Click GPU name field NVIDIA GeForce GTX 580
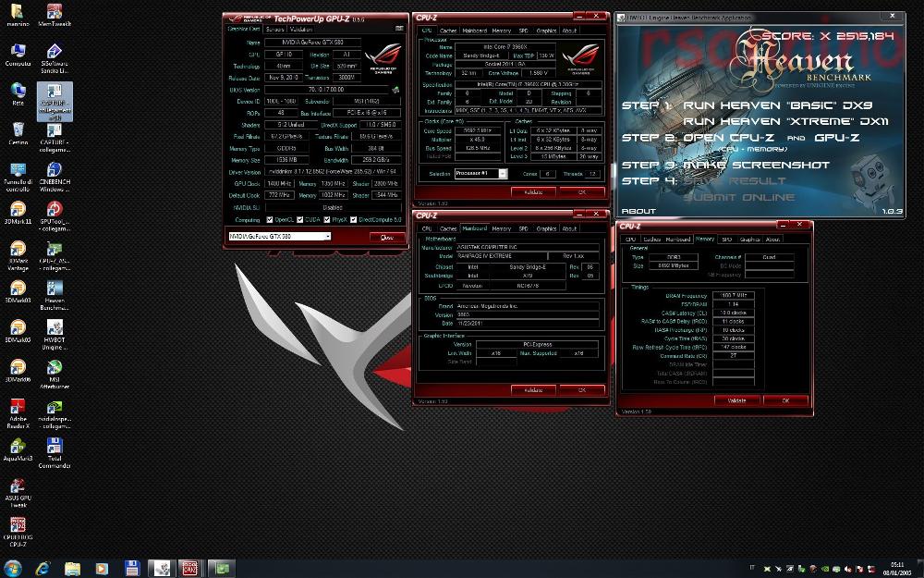 click(x=312, y=43)
